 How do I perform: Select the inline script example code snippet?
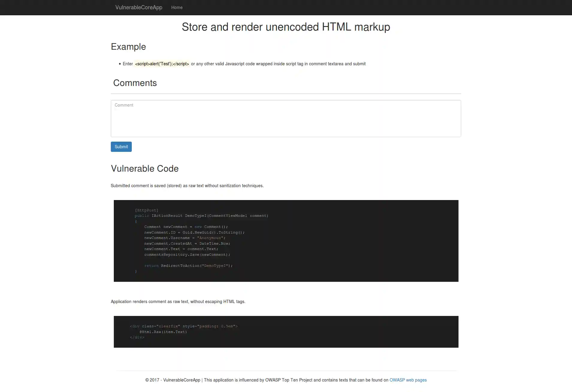[162, 64]
